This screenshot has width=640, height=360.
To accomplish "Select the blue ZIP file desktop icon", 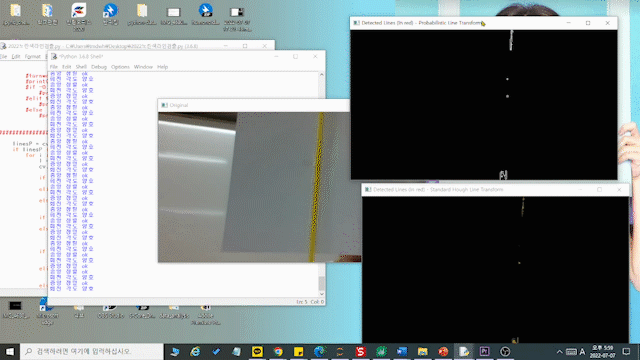I will tap(205, 14).
